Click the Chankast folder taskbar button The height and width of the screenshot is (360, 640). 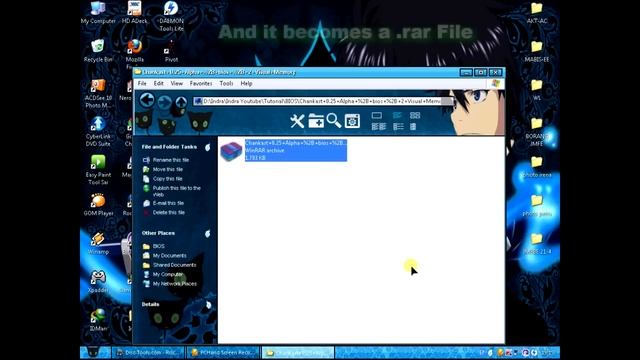click(x=298, y=352)
